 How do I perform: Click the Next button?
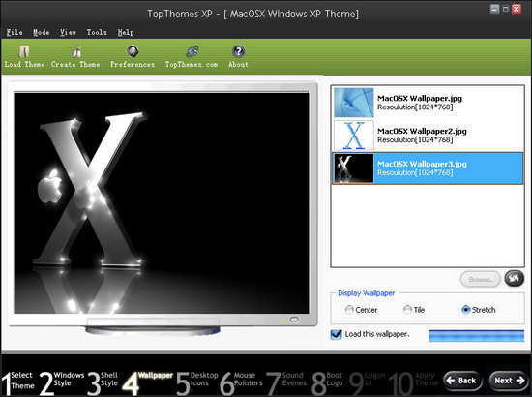[x=509, y=381]
